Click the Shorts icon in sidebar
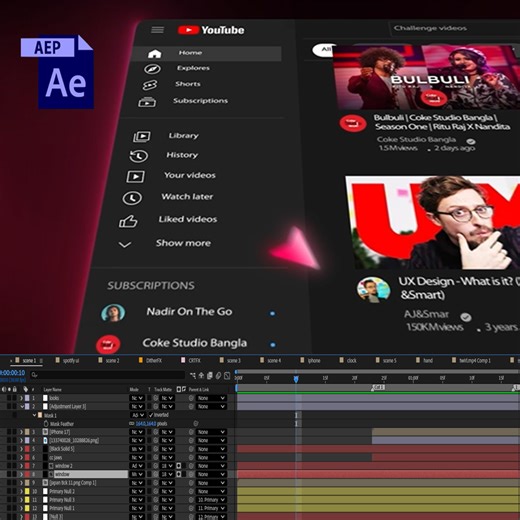This screenshot has height=520, width=520. pyautogui.click(x=150, y=85)
